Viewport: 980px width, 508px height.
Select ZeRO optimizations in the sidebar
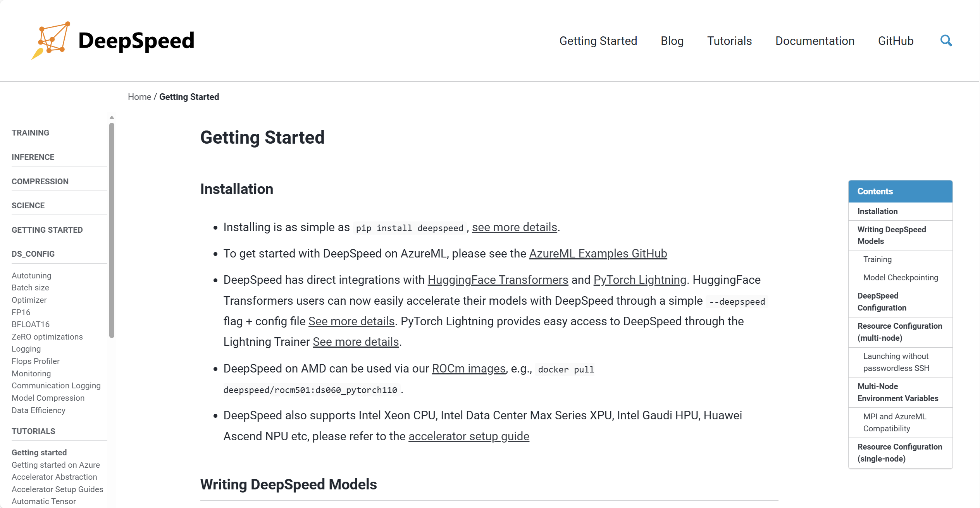[x=47, y=336]
